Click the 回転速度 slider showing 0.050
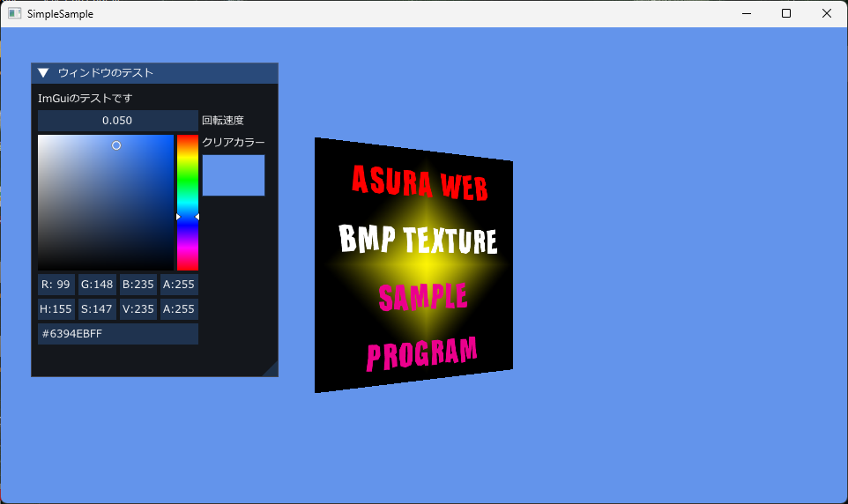The width and height of the screenshot is (848, 504). pyautogui.click(x=117, y=121)
